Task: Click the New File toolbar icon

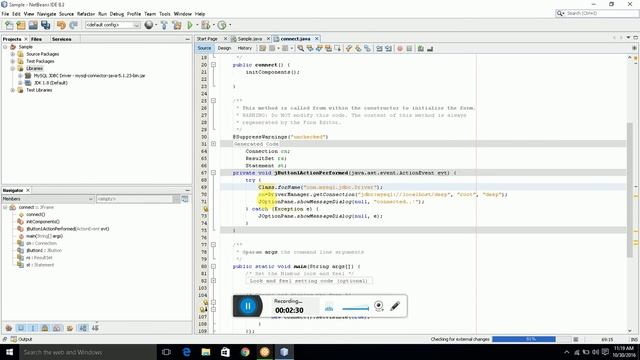Action: tap(9, 25)
